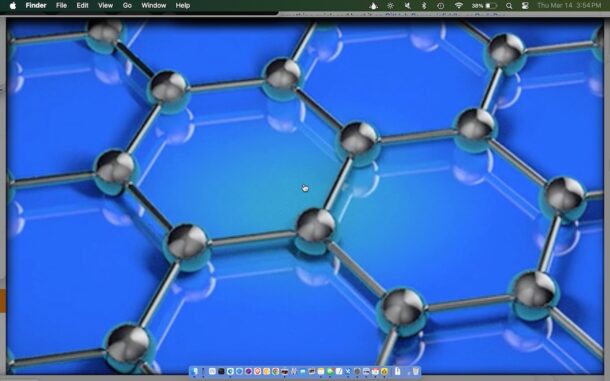
Task: Open the Bluetooth status menu
Action: click(424, 5)
